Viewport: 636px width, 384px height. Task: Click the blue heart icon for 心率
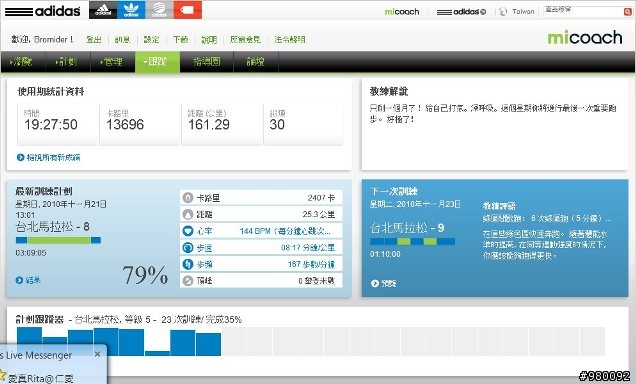tap(187, 231)
